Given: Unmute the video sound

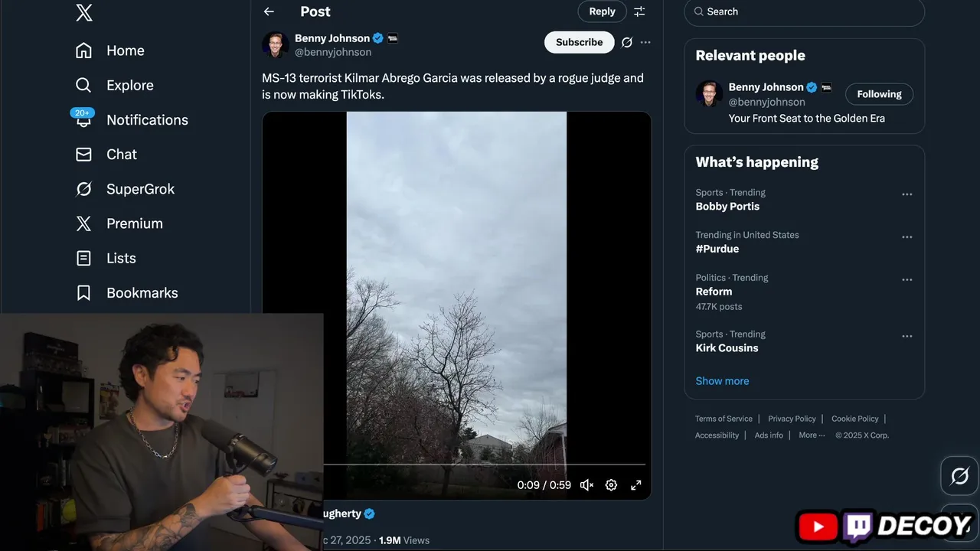Looking at the screenshot, I should [x=586, y=485].
